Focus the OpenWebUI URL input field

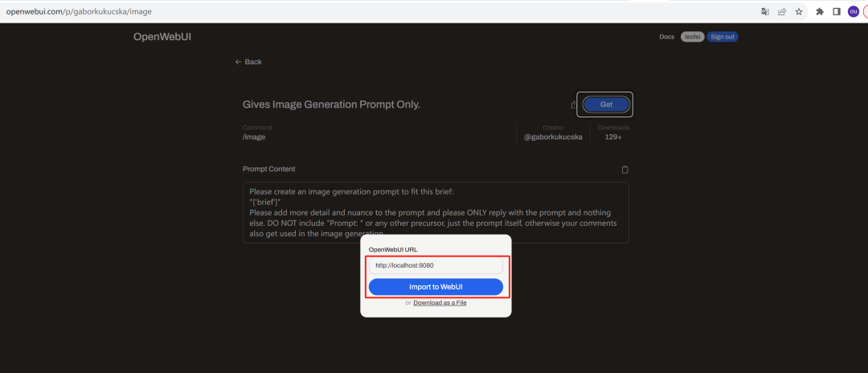click(x=436, y=265)
